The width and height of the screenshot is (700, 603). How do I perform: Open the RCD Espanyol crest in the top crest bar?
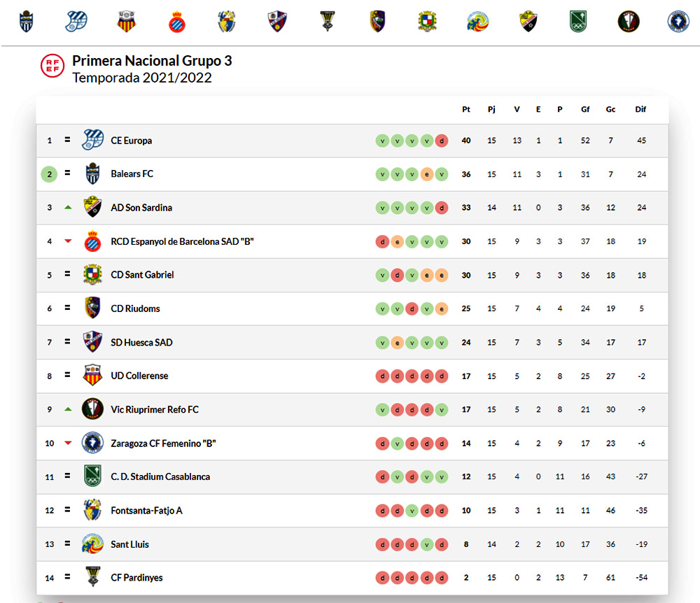click(177, 22)
